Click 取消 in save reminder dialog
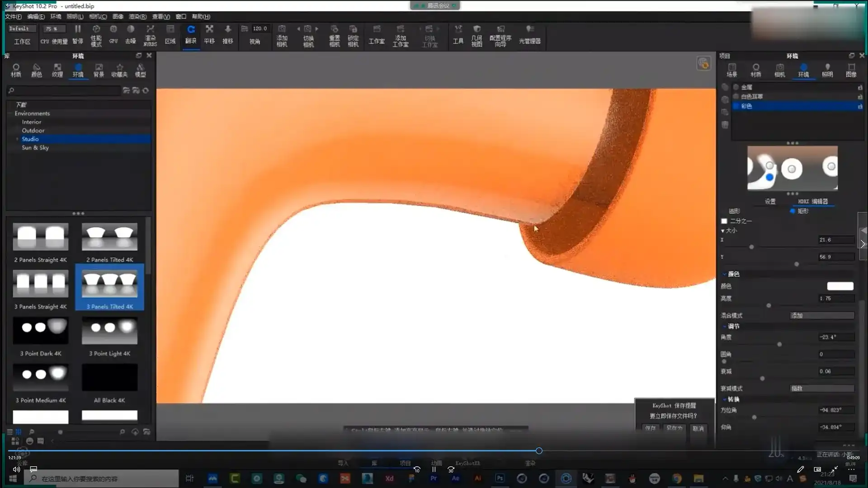This screenshot has height=488, width=868. coord(698,428)
